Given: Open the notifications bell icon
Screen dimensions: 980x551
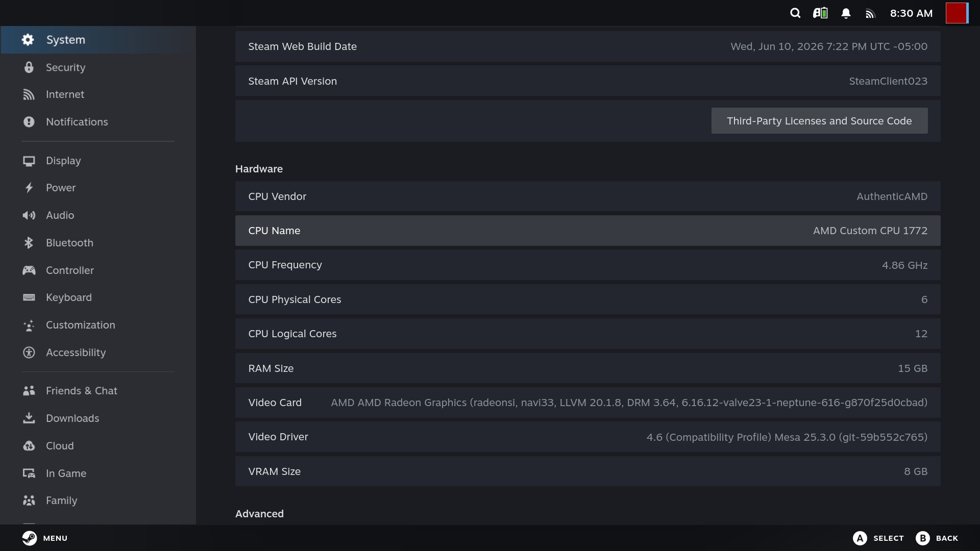Looking at the screenshot, I should click(846, 13).
